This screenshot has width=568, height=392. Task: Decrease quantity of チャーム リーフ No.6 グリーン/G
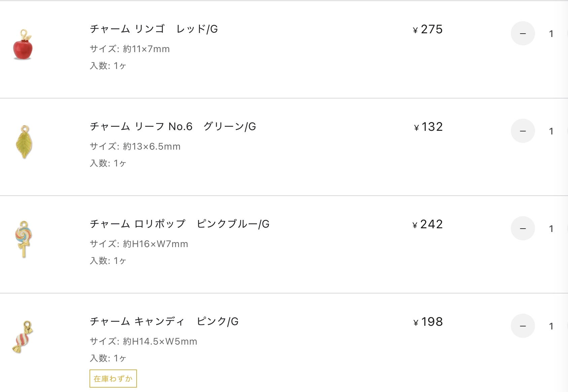[x=523, y=131]
